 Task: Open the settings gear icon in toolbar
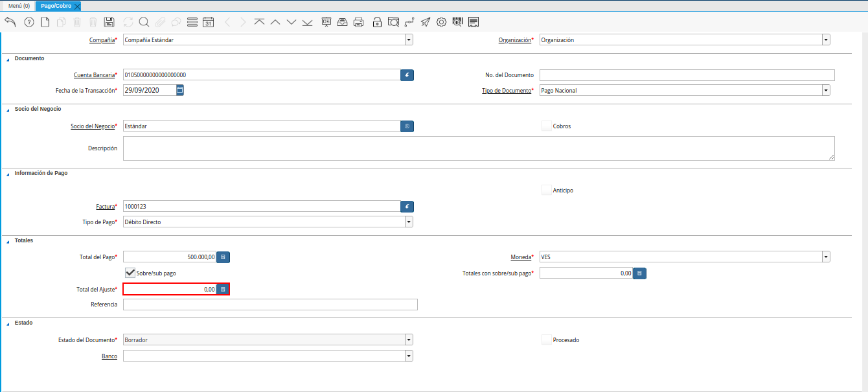441,22
